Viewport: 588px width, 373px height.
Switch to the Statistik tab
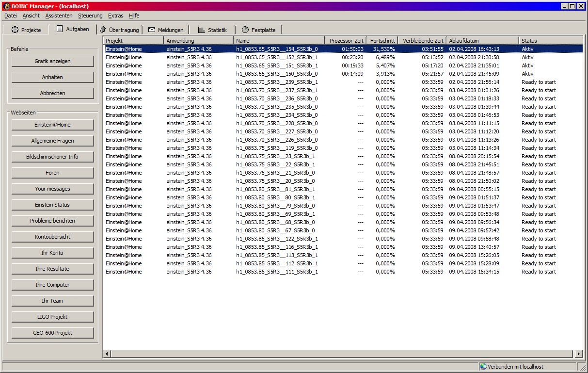tap(212, 30)
